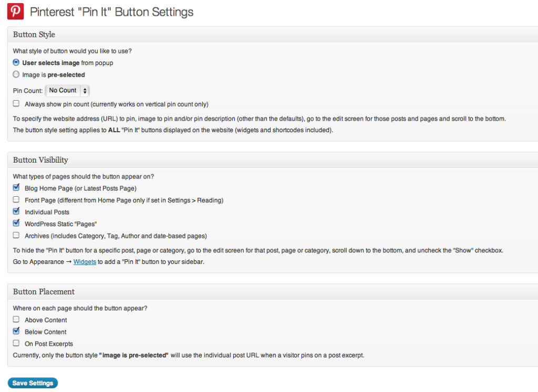Open the Widgets link

pos(85,262)
